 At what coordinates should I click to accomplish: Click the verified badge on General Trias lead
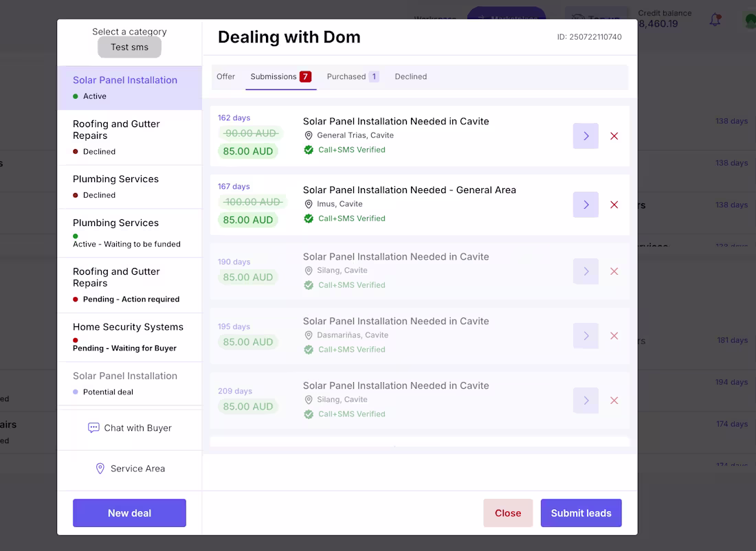tap(309, 150)
